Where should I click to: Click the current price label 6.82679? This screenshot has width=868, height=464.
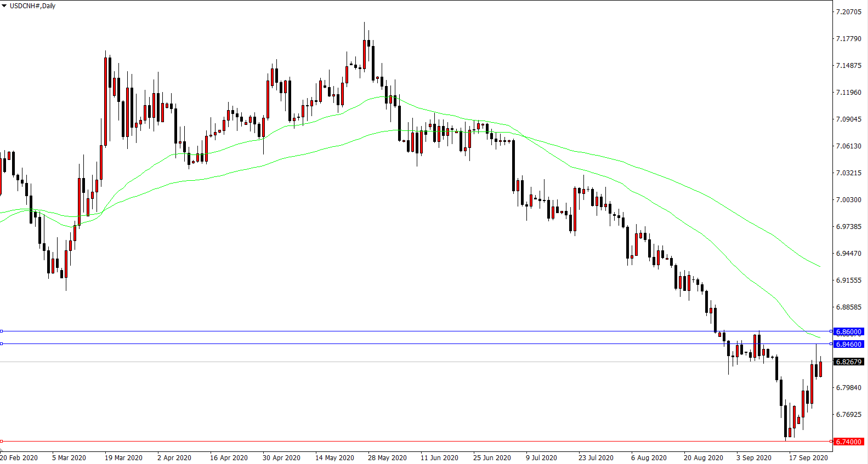(x=849, y=362)
